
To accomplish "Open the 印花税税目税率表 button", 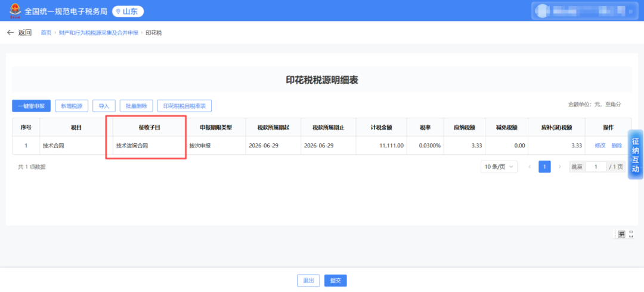I will 184,106.
